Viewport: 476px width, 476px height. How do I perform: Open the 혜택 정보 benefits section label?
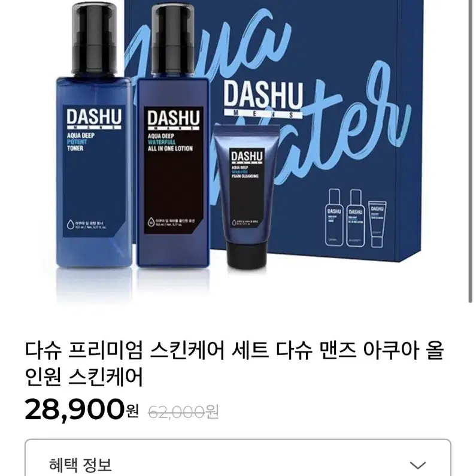(80, 465)
